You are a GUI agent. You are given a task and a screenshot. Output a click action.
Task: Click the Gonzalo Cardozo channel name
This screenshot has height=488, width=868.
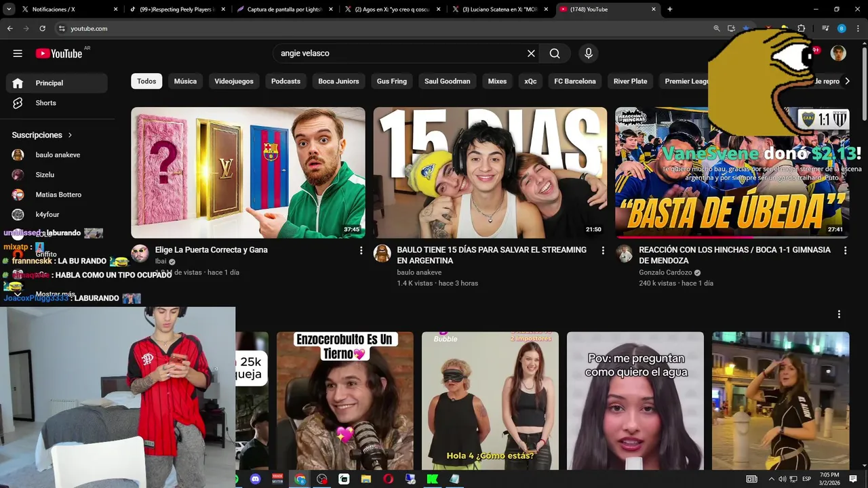click(x=665, y=272)
